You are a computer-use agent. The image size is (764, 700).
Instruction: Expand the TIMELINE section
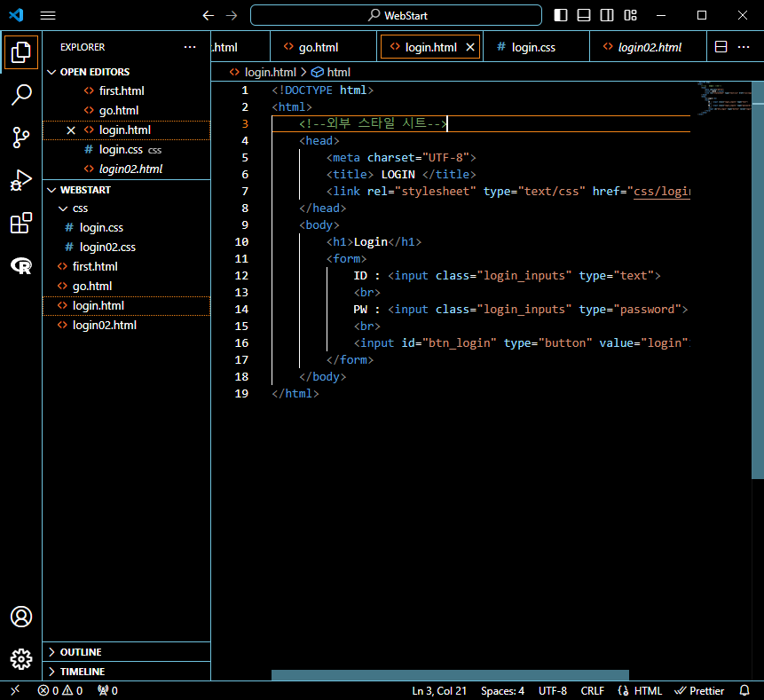click(127, 672)
